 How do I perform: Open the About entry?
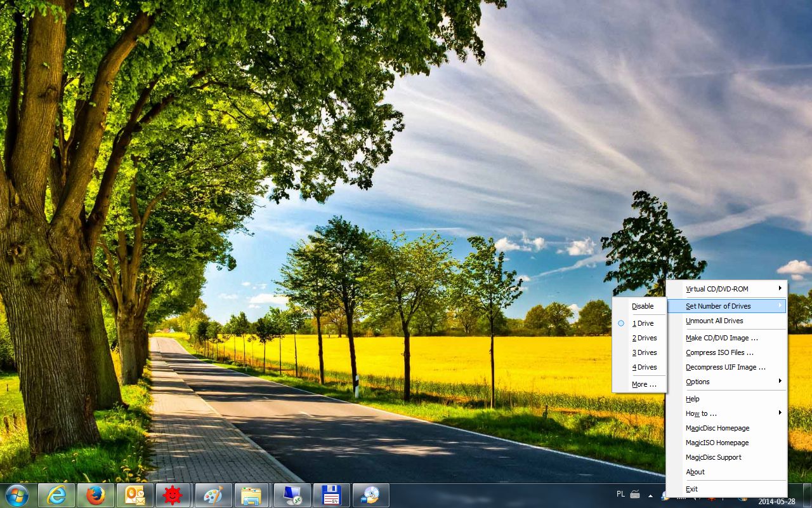coord(726,472)
